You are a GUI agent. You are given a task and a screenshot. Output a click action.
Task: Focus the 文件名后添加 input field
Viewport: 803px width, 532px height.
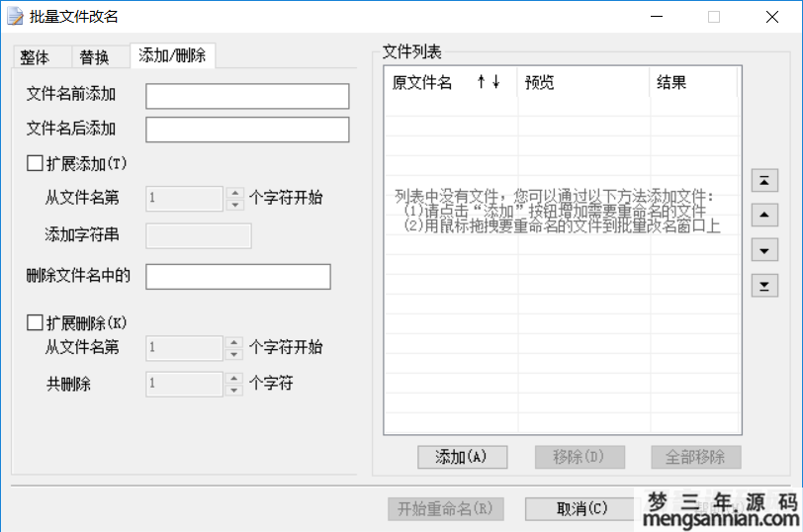coord(247,130)
